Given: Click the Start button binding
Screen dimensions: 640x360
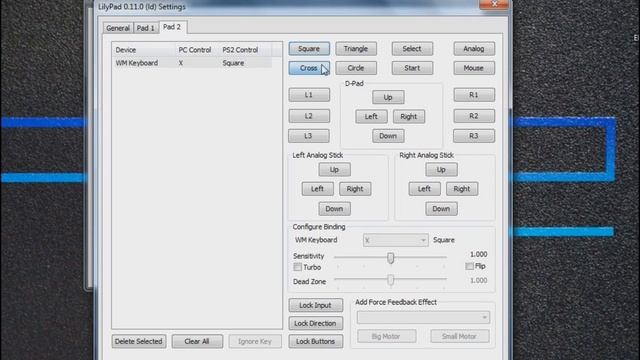Looking at the screenshot, I should pyautogui.click(x=412, y=68).
